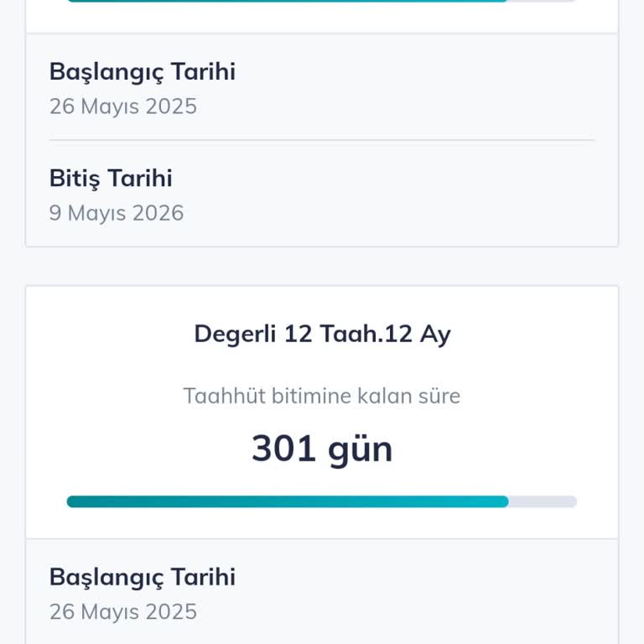Viewport: 644px width, 644px height.
Task: Click the word gün in the countdown
Action: point(360,450)
